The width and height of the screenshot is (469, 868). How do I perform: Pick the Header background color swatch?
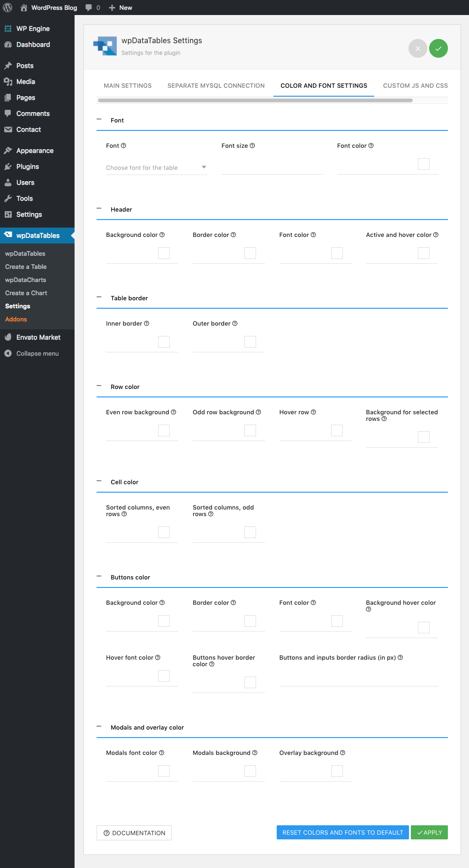pyautogui.click(x=164, y=253)
